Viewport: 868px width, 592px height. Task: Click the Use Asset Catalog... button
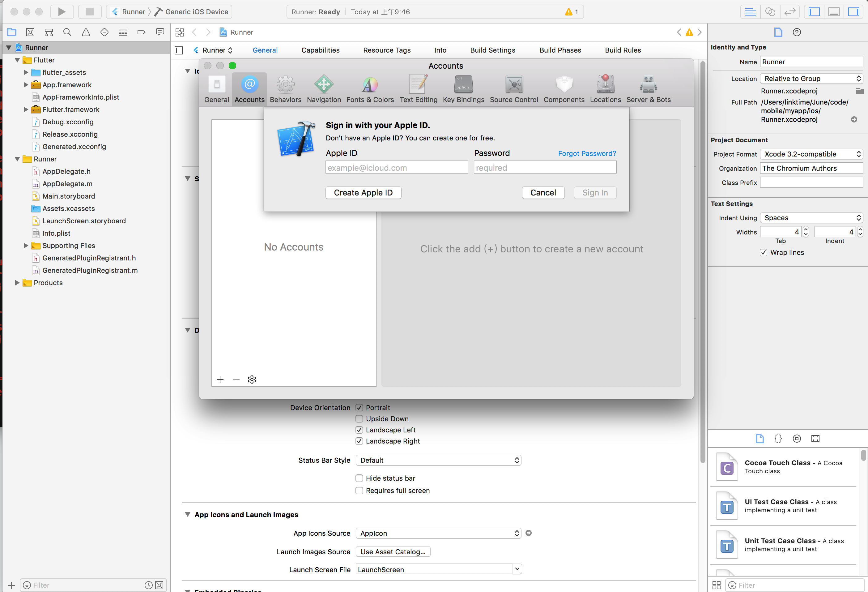coord(393,552)
